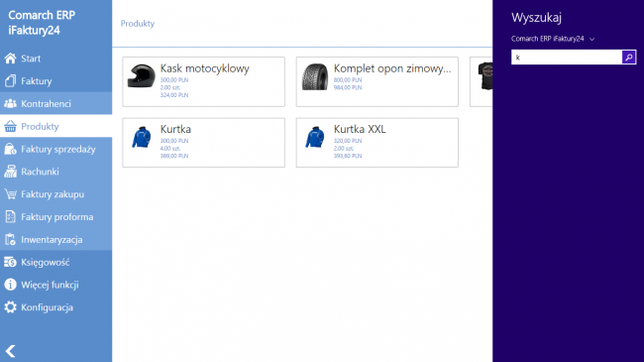This screenshot has width=644, height=362.
Task: Click the 800,00 PLN price text
Action: (x=348, y=79)
